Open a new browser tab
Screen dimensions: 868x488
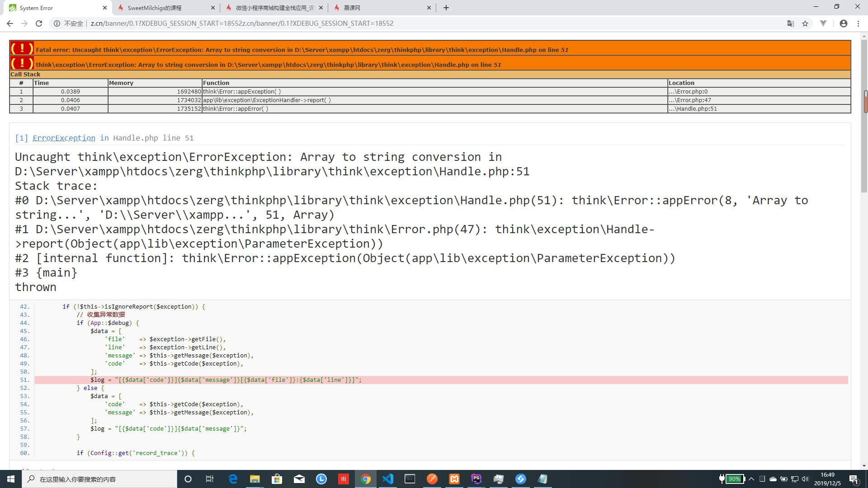(x=446, y=8)
